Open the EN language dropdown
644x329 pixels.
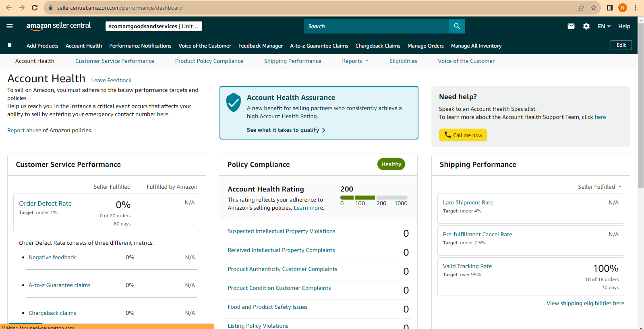click(x=604, y=26)
